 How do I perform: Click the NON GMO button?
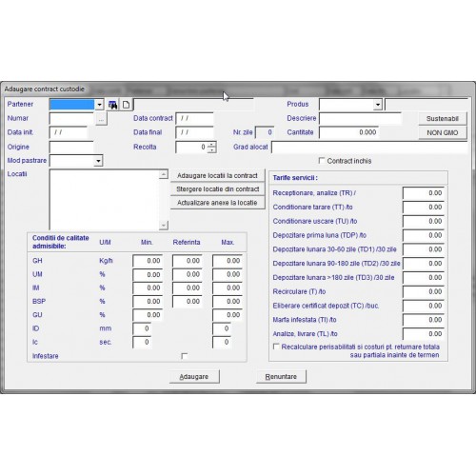pos(443,132)
